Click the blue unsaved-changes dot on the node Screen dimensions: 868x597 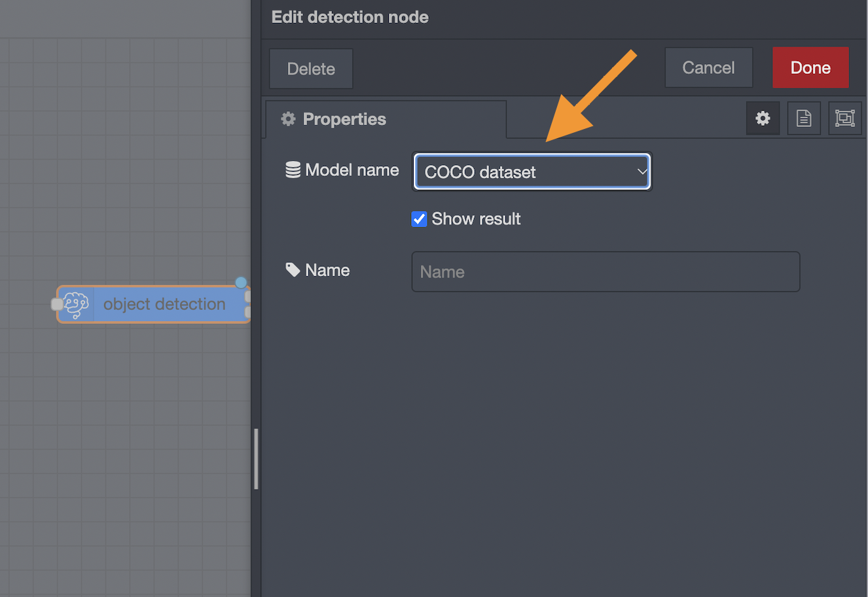[241, 282]
